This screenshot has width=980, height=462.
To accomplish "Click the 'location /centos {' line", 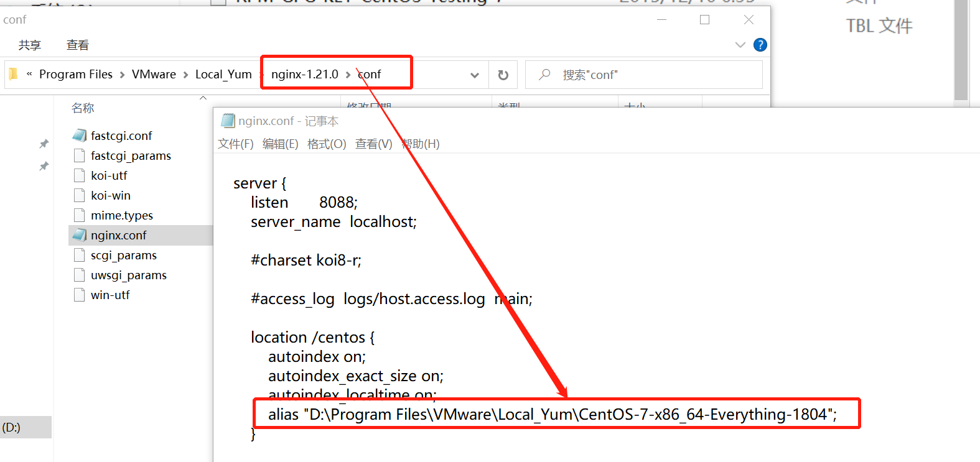I will 313,337.
